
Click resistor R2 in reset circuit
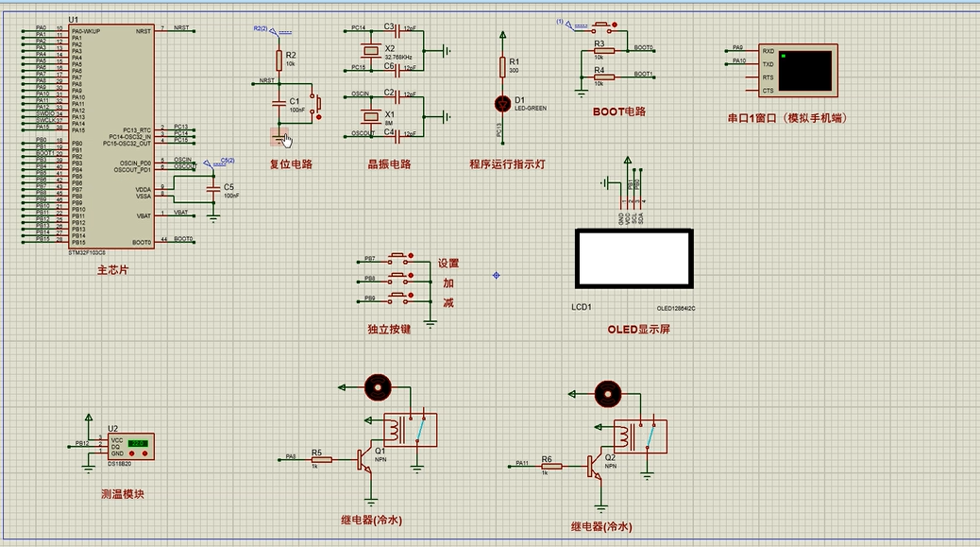point(279,60)
